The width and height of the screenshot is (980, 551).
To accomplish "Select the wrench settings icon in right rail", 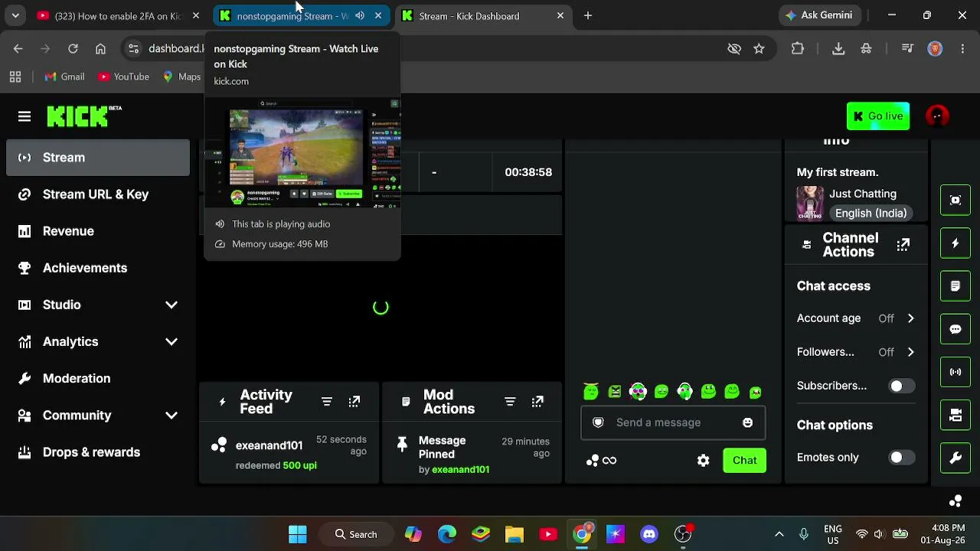I will pyautogui.click(x=955, y=458).
